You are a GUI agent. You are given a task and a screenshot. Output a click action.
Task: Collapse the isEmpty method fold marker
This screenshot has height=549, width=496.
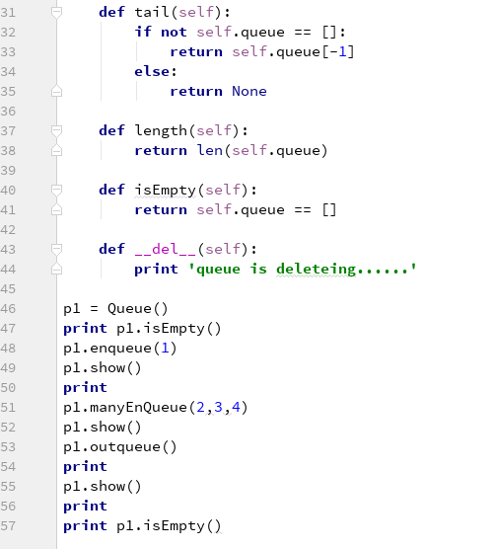click(x=56, y=190)
